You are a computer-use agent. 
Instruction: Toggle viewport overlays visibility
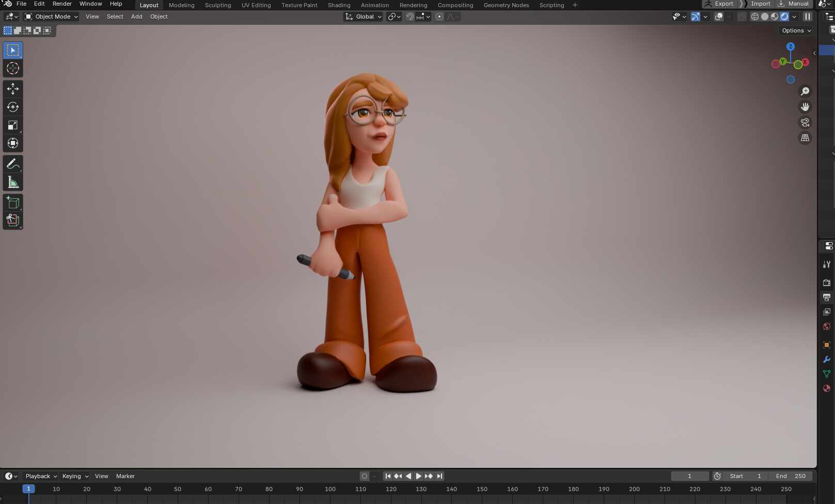tap(718, 17)
